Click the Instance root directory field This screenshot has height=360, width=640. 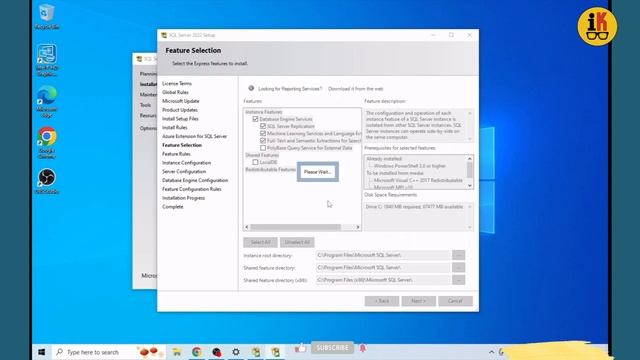tap(382, 255)
